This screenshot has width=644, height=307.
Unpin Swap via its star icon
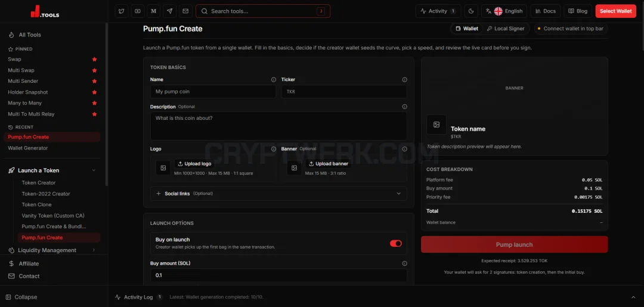coord(94,59)
